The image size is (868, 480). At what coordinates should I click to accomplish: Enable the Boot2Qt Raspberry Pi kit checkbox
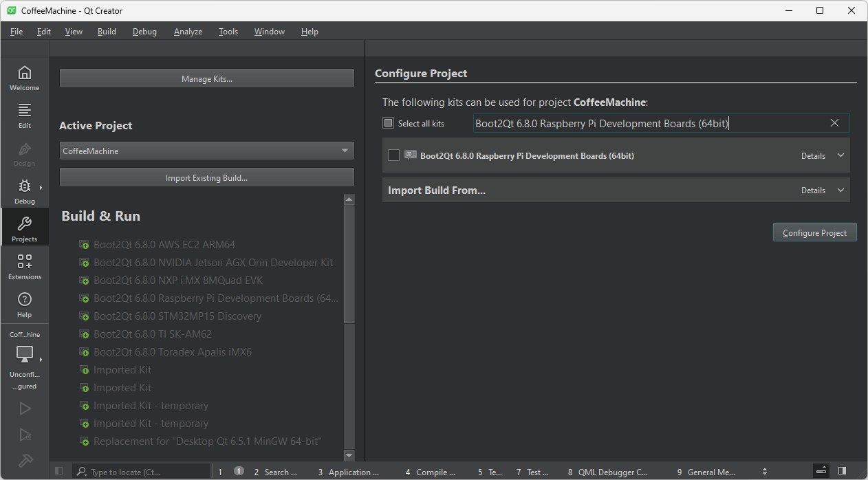click(393, 155)
